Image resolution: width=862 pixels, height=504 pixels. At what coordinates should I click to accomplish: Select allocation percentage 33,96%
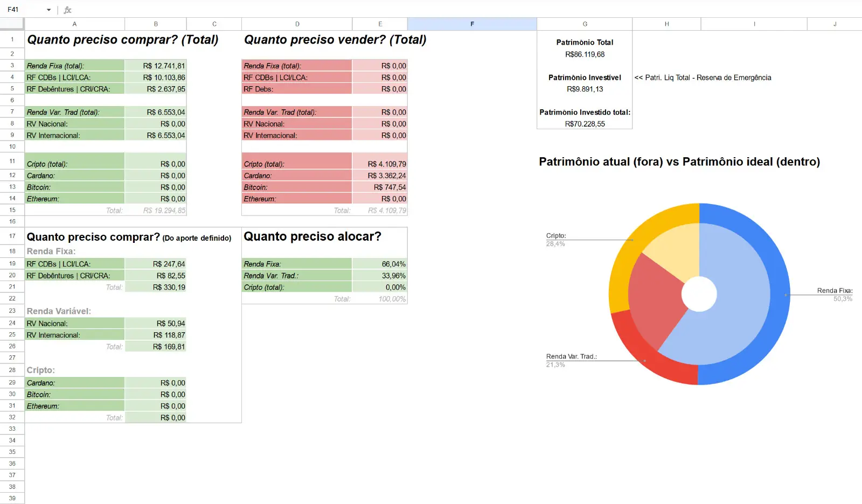point(380,276)
